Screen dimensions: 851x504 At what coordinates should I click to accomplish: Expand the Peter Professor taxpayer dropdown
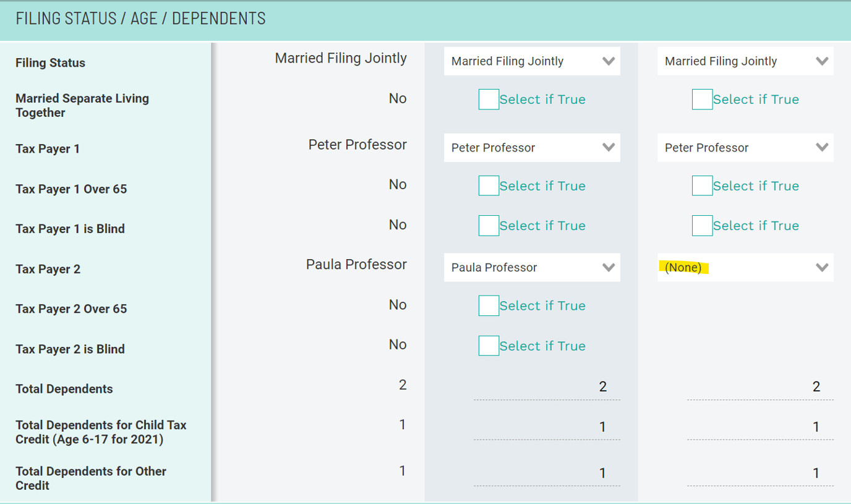tap(531, 147)
